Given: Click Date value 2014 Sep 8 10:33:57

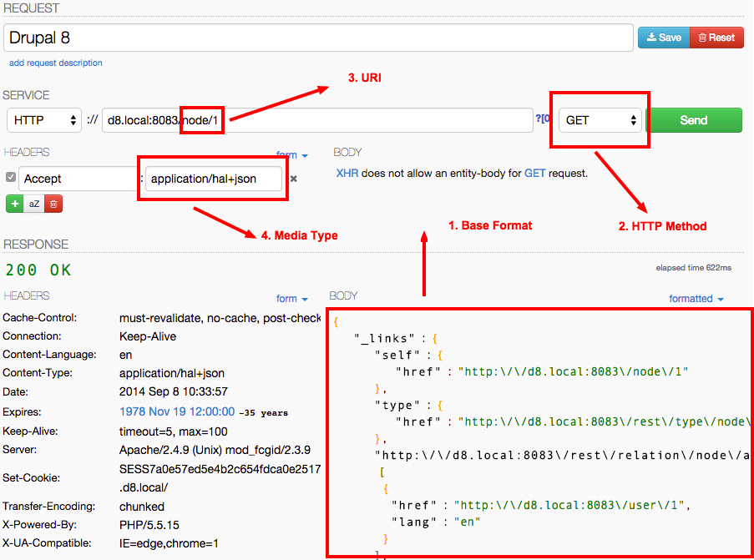Looking at the screenshot, I should point(173,391).
